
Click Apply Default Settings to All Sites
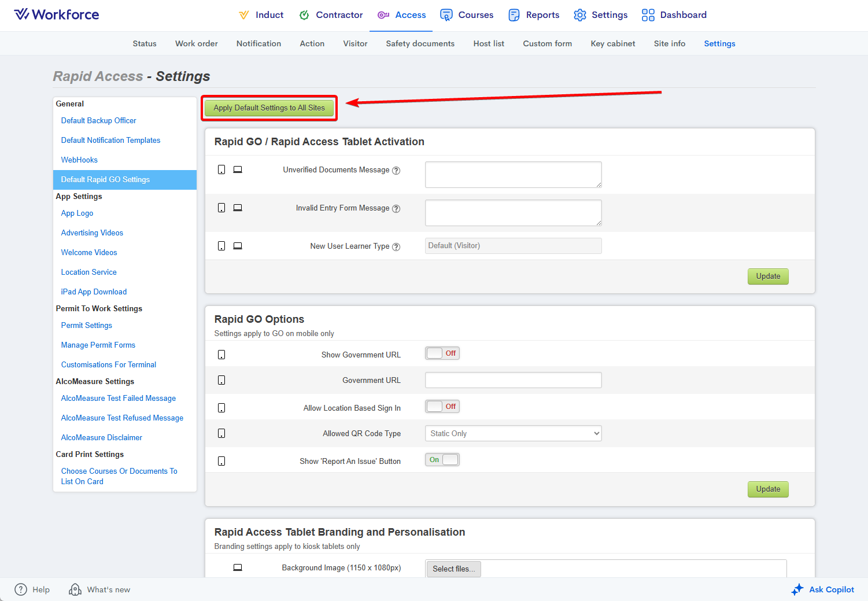pyautogui.click(x=269, y=108)
